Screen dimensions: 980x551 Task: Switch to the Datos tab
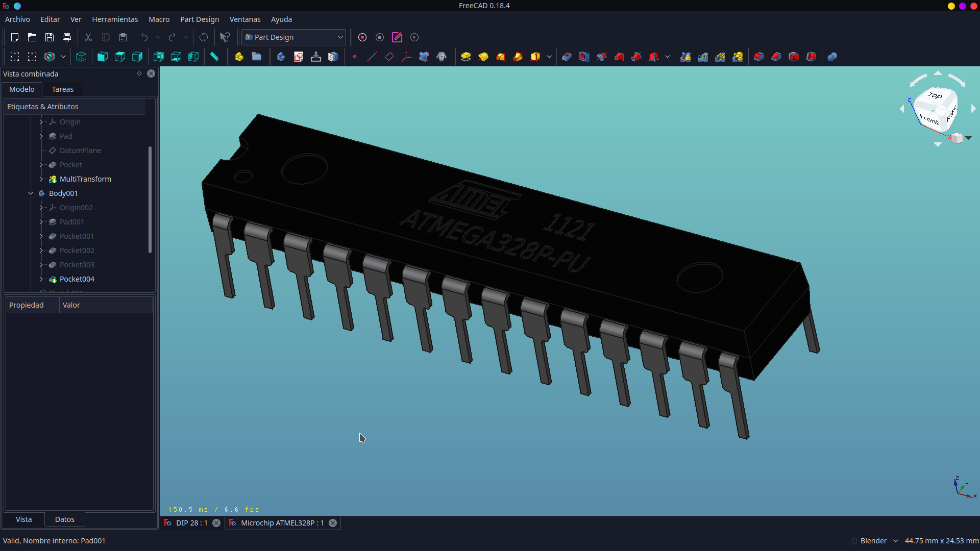pos(65,519)
